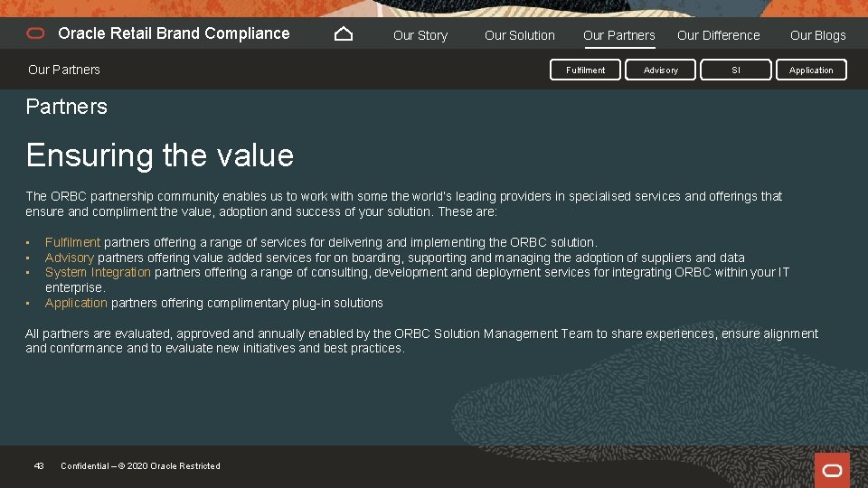Click the 'Ensuring the value' heading
Image resolution: width=868 pixels, height=488 pixels.
tap(159, 155)
